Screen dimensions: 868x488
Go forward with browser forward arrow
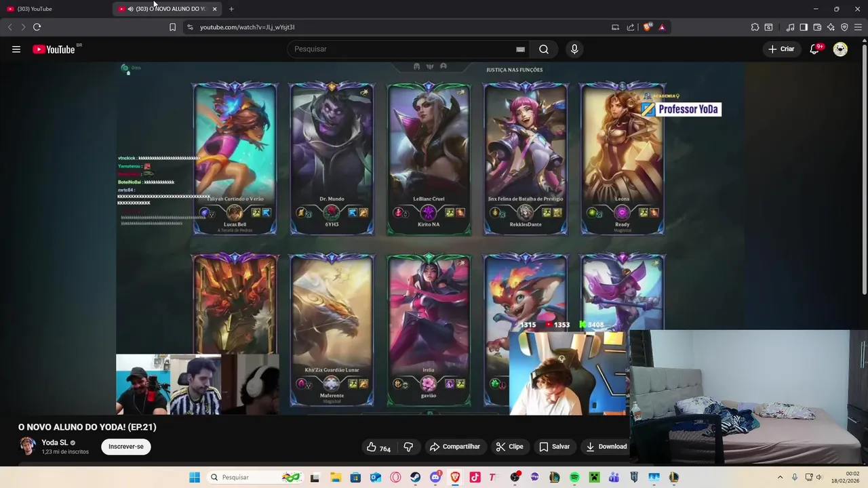(23, 27)
